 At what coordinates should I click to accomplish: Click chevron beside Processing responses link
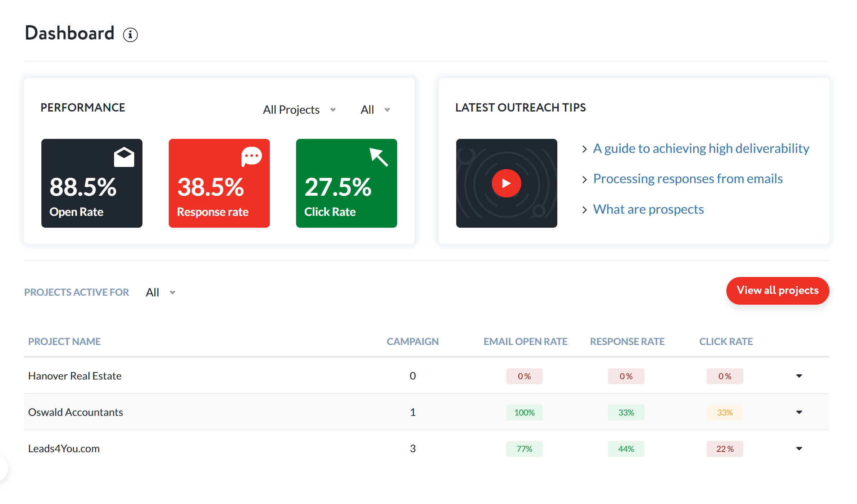coord(585,179)
